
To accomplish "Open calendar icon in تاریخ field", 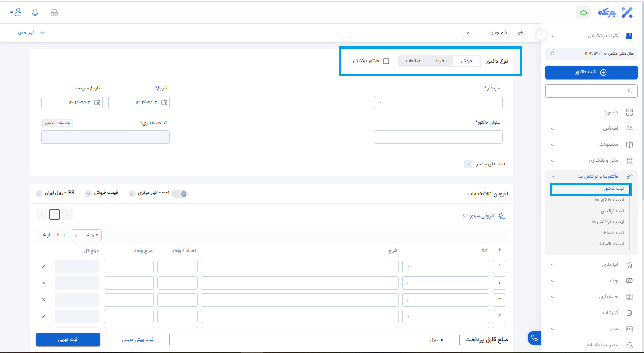I will point(165,102).
